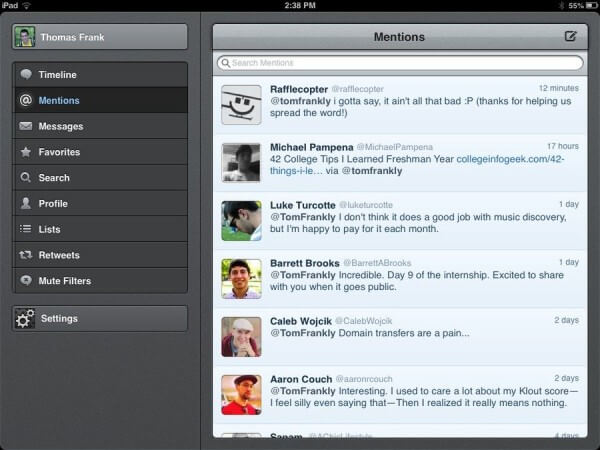The width and height of the screenshot is (600, 450).
Task: Tap the @TomFrankly mention in Luke Turcotte's tweet
Action: pos(303,217)
